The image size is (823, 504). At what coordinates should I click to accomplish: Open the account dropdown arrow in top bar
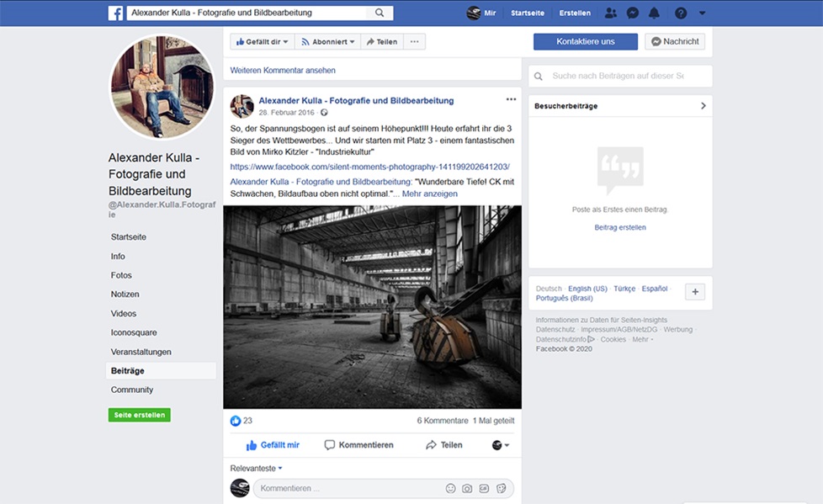point(703,13)
